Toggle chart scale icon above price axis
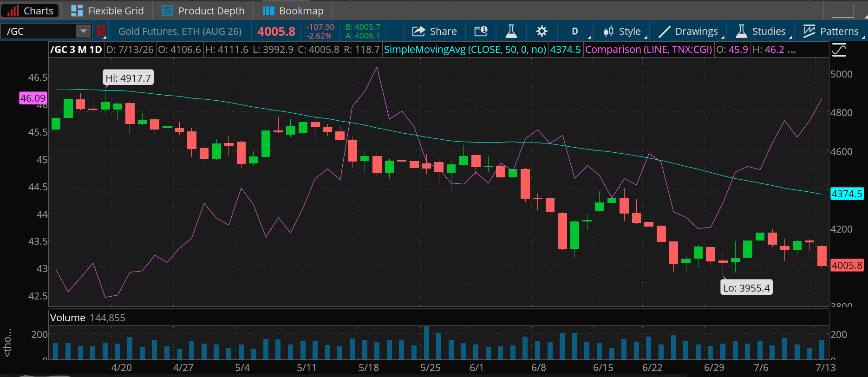868x377 pixels. [839, 50]
